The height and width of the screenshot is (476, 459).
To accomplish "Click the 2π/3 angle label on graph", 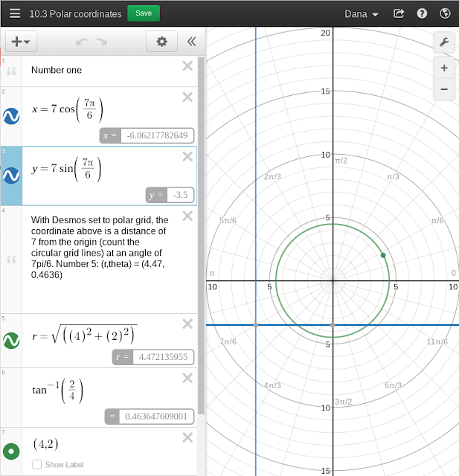I will point(272,177).
